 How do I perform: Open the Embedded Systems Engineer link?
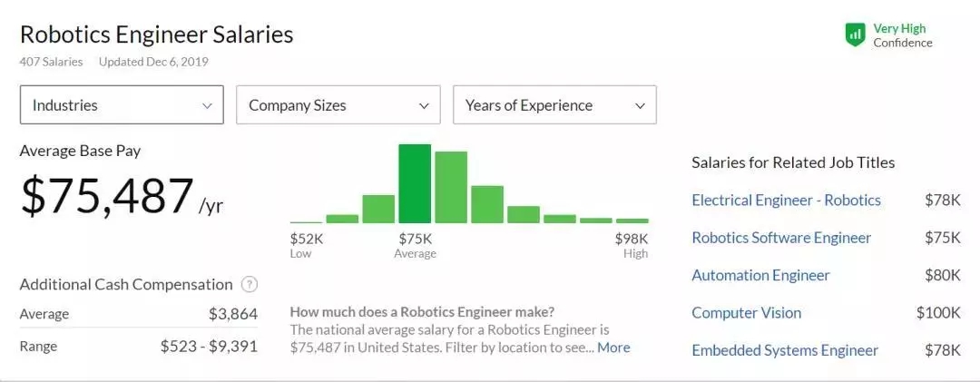point(785,350)
